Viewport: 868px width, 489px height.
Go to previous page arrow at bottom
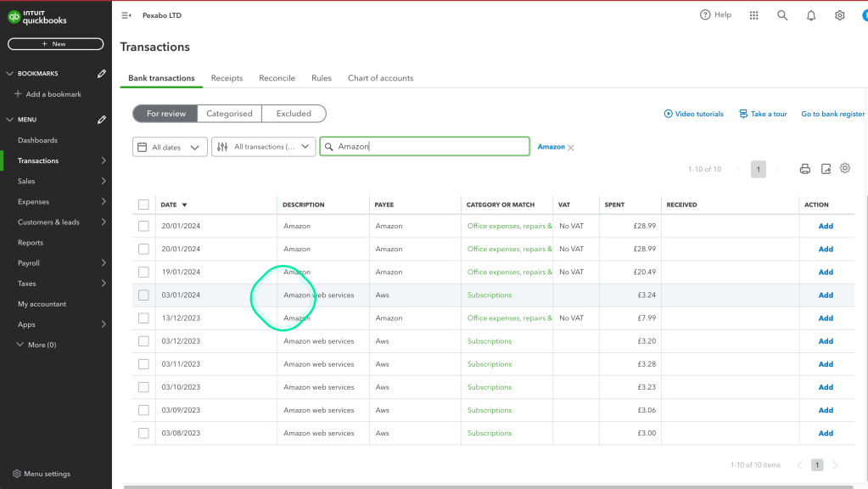[799, 465]
